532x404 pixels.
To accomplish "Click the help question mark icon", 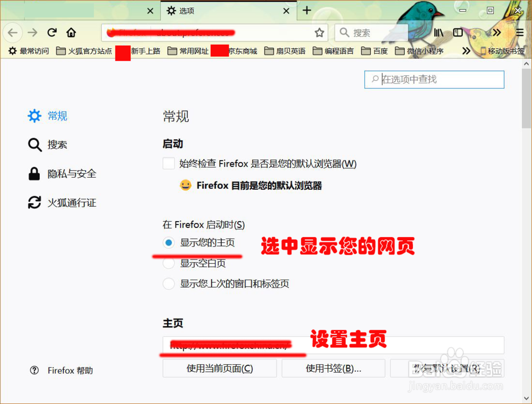I will [34, 371].
